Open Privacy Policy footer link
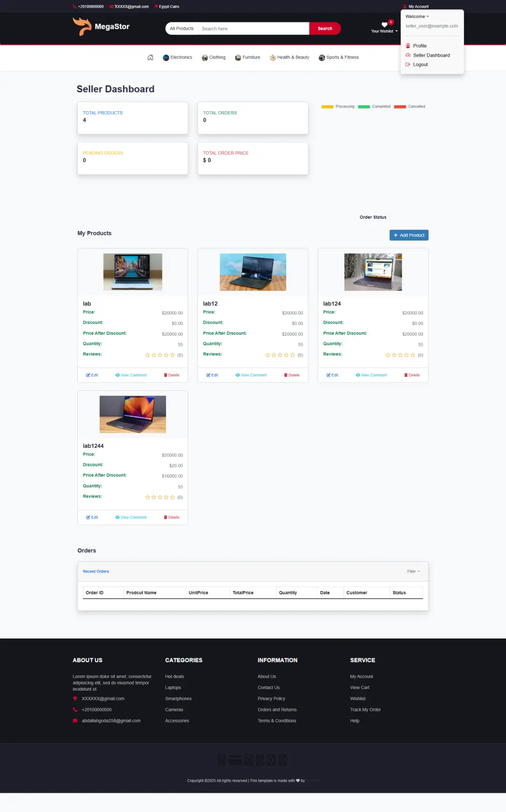Viewport: 506px width, 812px height. 271,699
